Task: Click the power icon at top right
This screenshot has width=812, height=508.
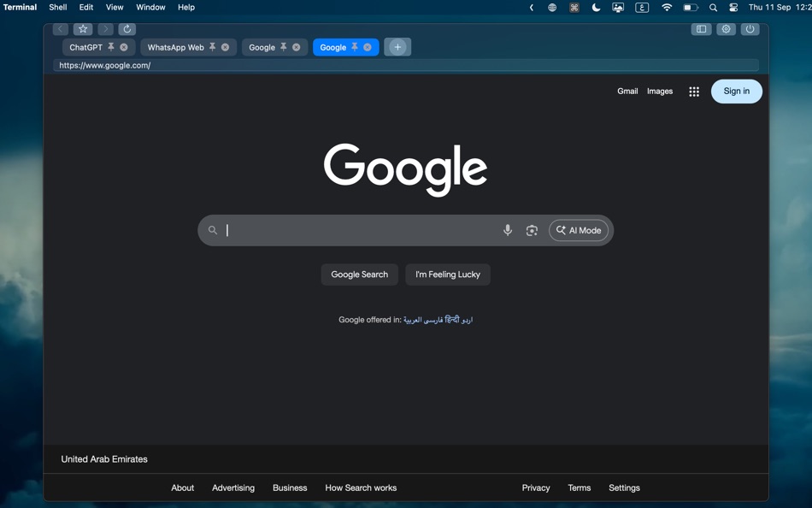Action: 750,29
